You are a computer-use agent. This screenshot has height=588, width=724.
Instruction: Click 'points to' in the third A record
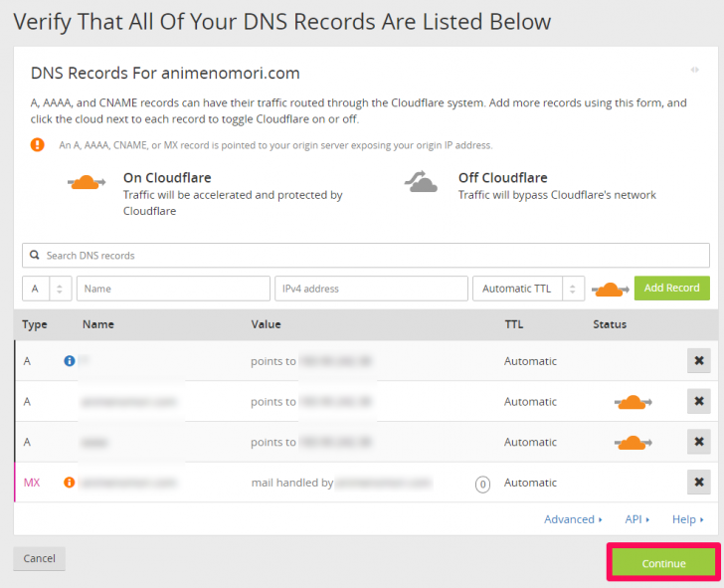point(273,442)
